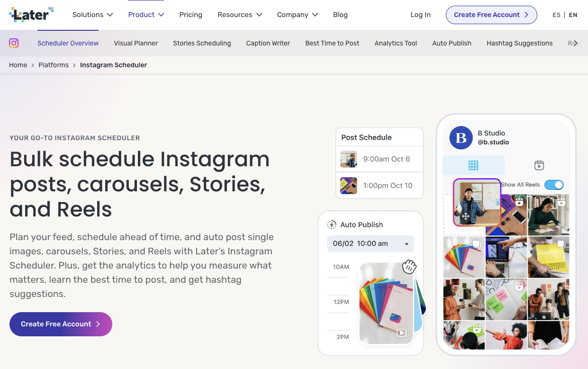Click the move cursor icon on dragged photo

[465, 216]
